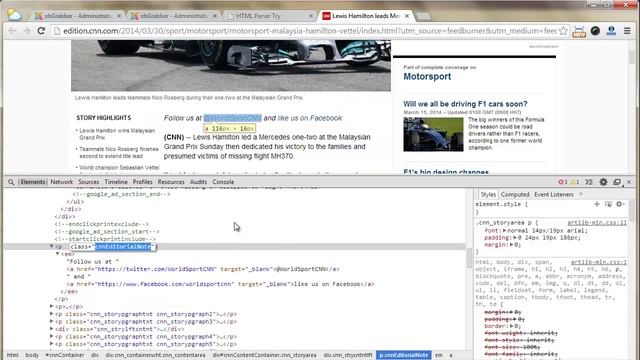The image size is (640, 360).
Task: Add new style rule plus icon
Action: pyautogui.click(x=597, y=204)
